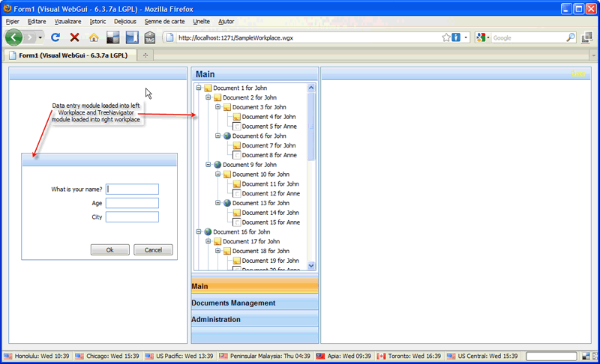This screenshot has height=364, width=600.
Task: Collapse the Document 6 for John node
Action: pyautogui.click(x=217, y=136)
